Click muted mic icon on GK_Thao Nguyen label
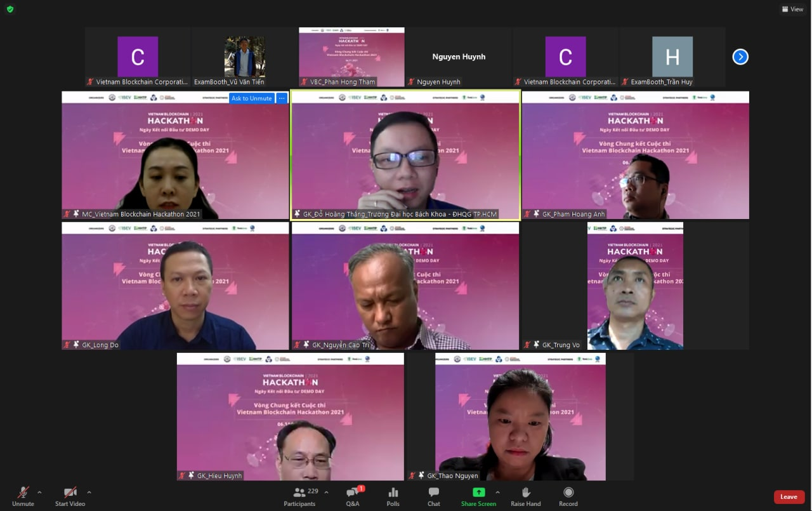Viewport: 812px width, 511px height. pos(412,476)
